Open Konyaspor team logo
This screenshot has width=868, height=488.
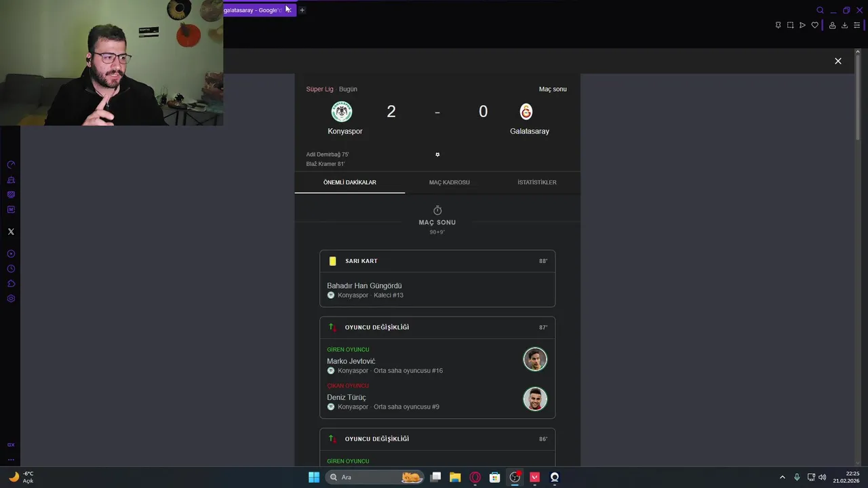pyautogui.click(x=342, y=111)
